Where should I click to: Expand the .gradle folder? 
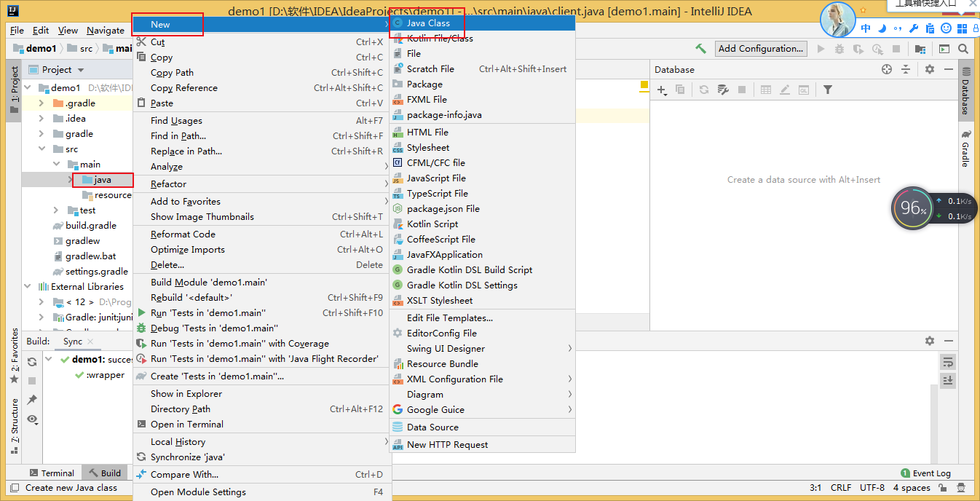(42, 103)
